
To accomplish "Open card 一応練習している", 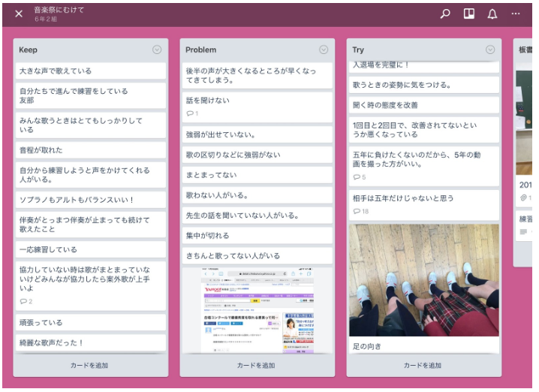I will (x=91, y=249).
